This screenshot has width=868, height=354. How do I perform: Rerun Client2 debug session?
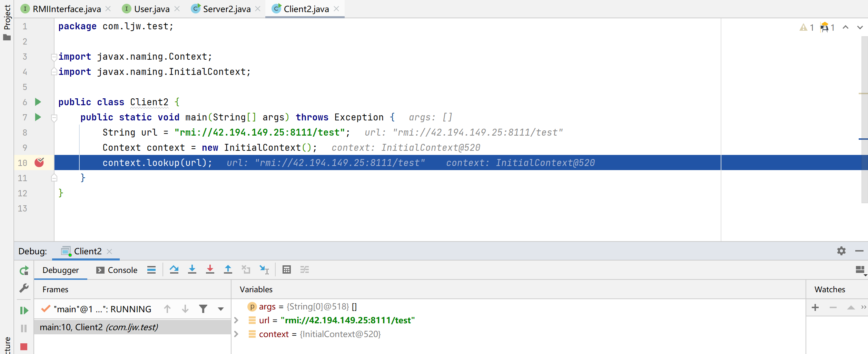(24, 271)
